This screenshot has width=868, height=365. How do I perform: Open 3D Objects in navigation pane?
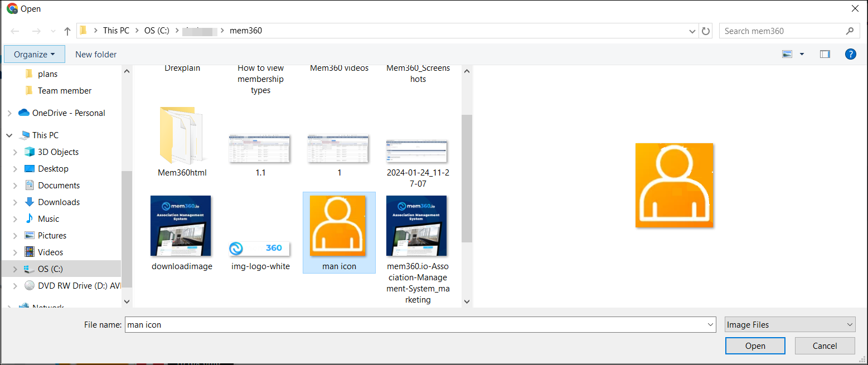(58, 152)
